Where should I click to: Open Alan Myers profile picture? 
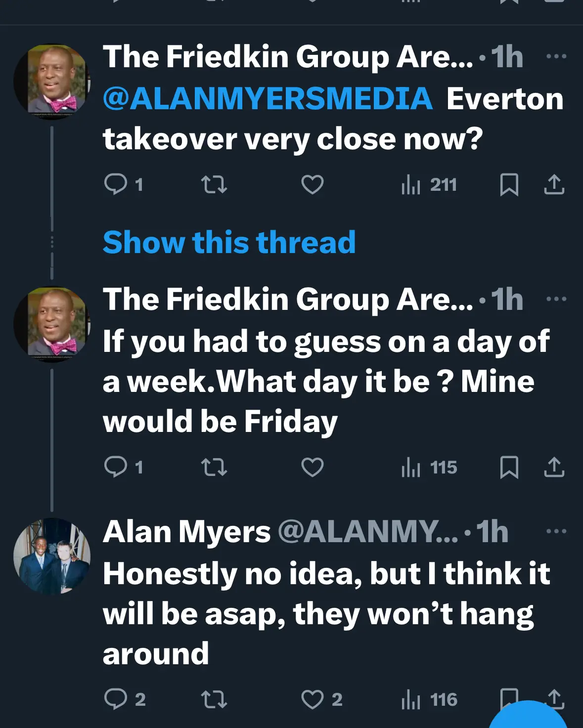pyautogui.click(x=51, y=556)
